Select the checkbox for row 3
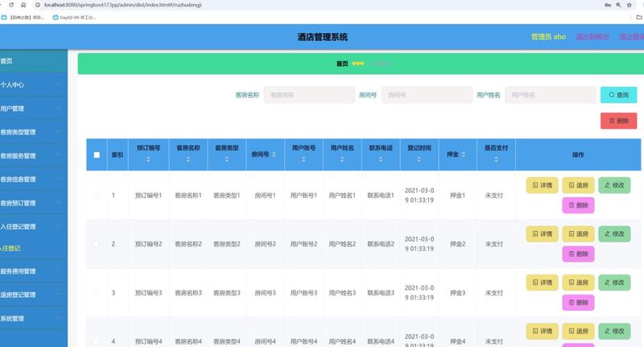This screenshot has width=644, height=347. coord(96,293)
